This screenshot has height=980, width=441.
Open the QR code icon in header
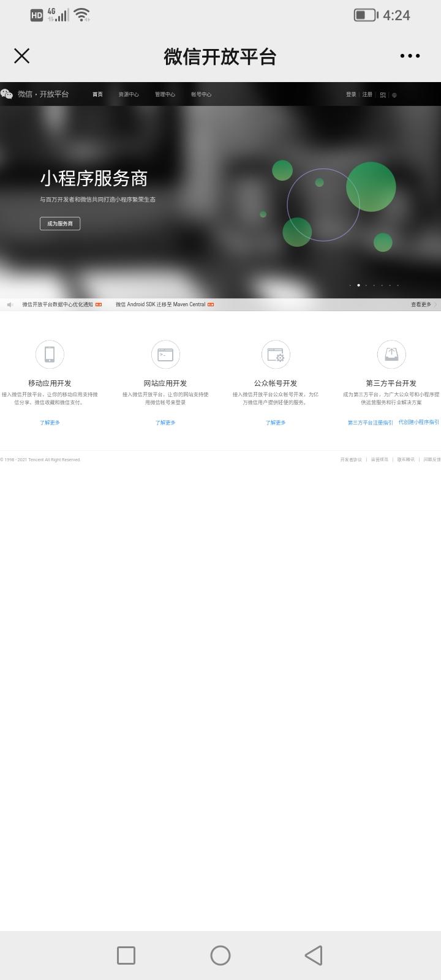tap(383, 95)
